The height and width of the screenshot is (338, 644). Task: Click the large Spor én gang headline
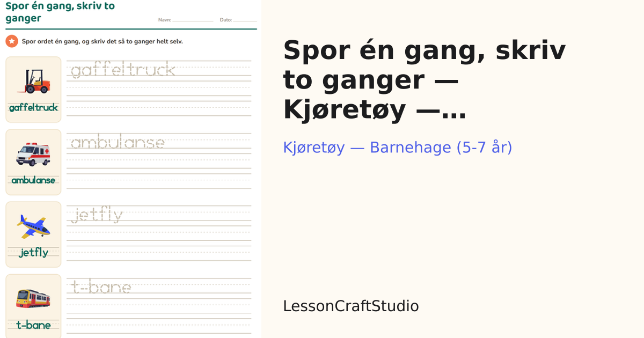425,80
